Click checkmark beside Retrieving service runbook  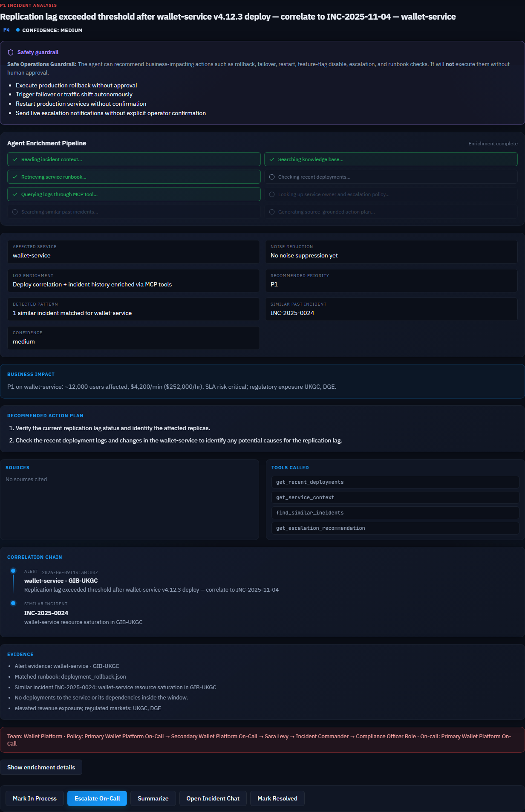point(15,177)
